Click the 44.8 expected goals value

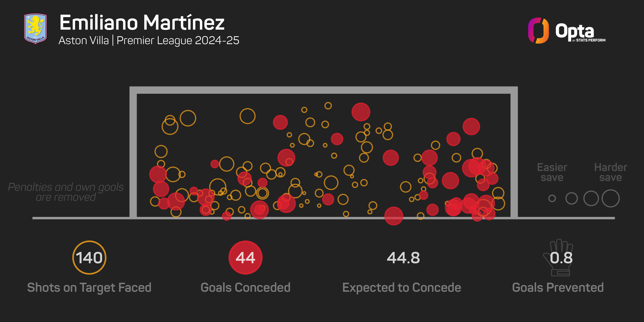[x=403, y=258]
